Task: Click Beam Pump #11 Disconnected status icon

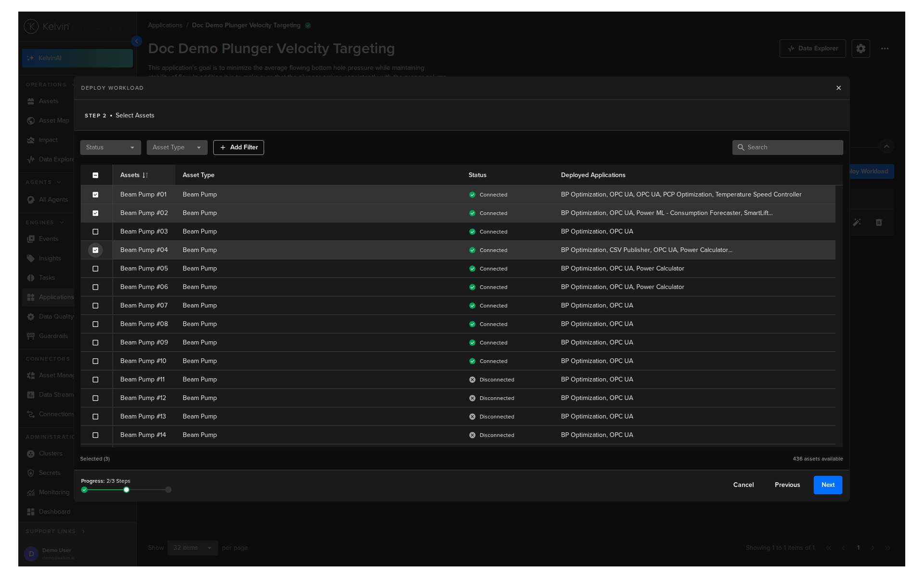Action: pyautogui.click(x=472, y=380)
